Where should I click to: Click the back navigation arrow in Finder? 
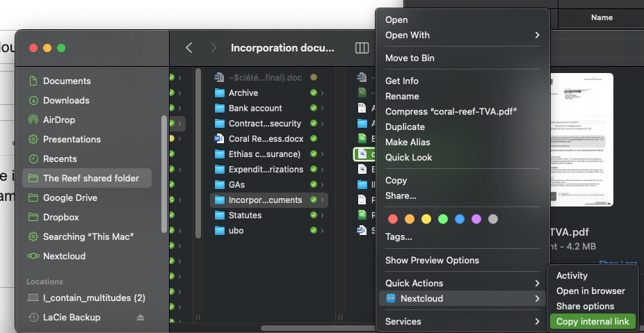pos(189,48)
